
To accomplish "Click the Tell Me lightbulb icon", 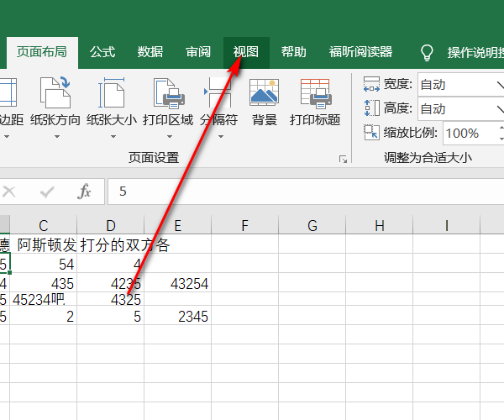I will [x=427, y=53].
